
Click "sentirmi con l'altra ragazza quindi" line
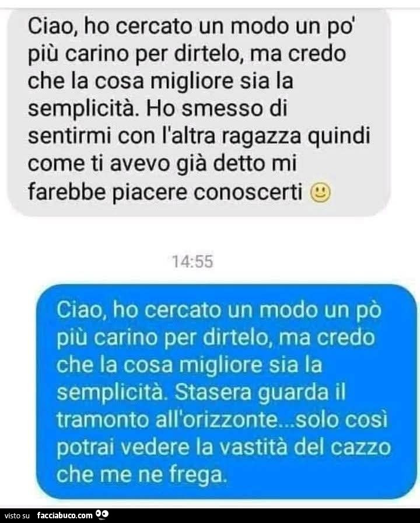(199, 137)
